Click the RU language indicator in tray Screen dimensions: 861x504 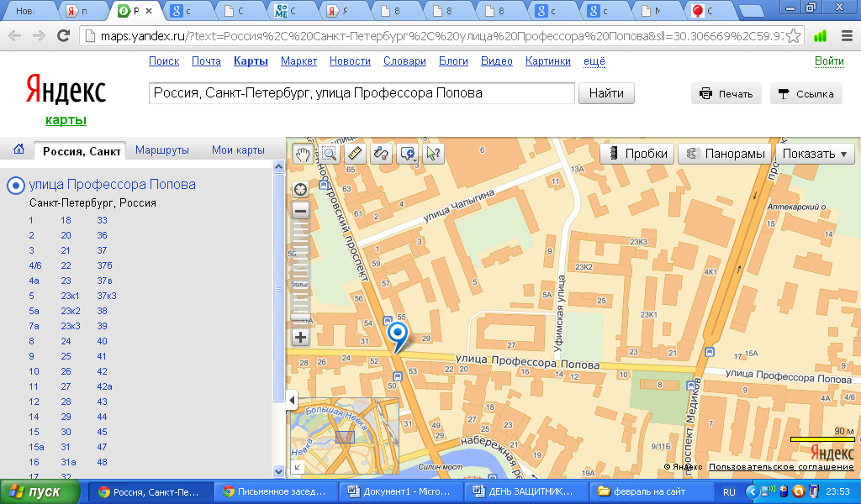729,492
